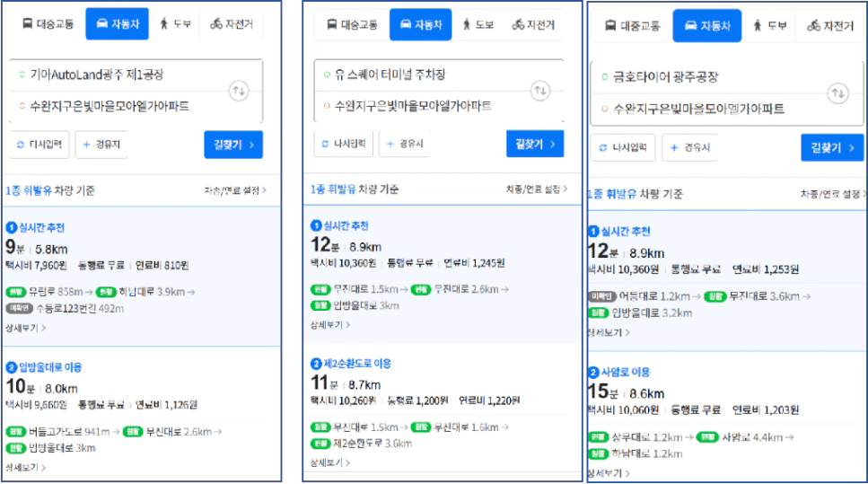This screenshot has width=868, height=484.
Task: Open 상세보기 for the 15분 8.6km route
Action: tap(609, 473)
